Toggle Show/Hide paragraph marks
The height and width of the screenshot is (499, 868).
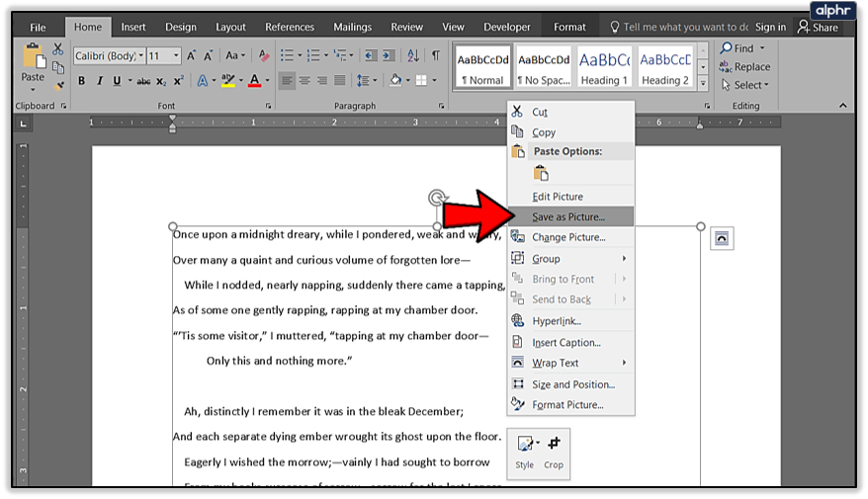coord(436,56)
